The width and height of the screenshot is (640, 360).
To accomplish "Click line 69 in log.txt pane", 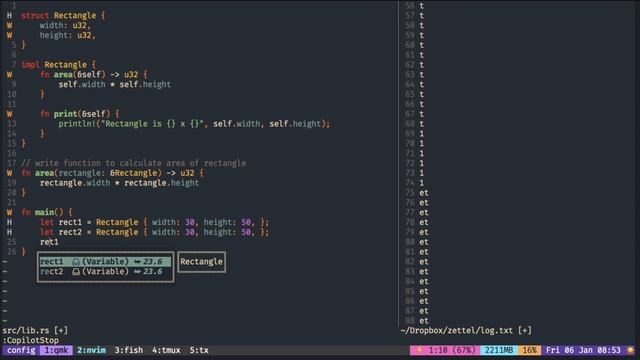I will pyautogui.click(x=422, y=133).
